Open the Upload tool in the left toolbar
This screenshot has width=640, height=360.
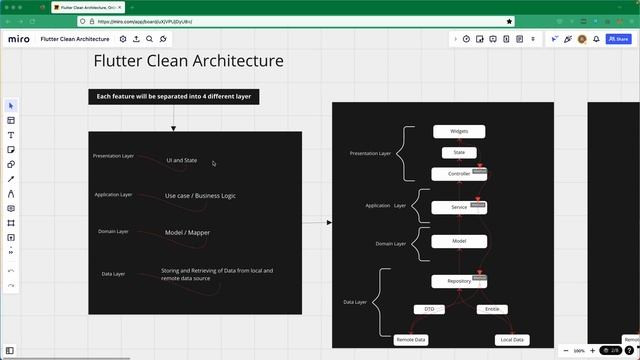tap(11, 238)
